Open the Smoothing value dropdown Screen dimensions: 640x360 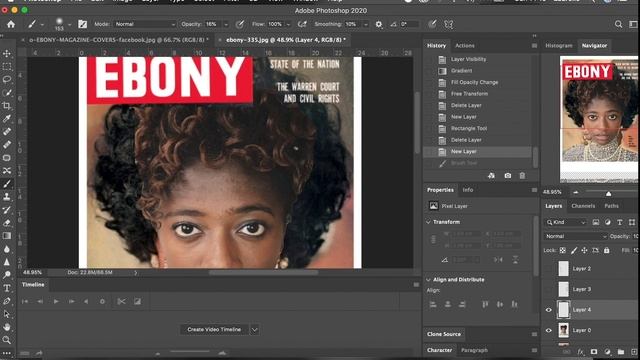click(366, 24)
